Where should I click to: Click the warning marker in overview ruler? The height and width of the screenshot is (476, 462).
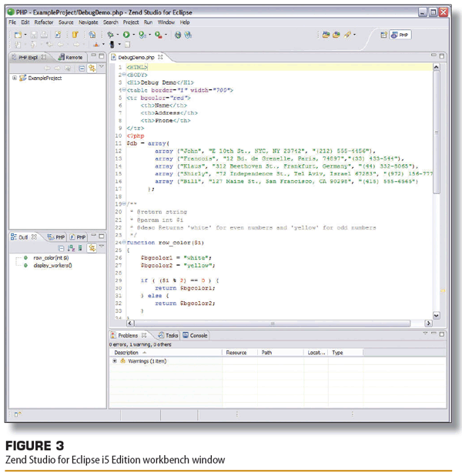point(443,291)
